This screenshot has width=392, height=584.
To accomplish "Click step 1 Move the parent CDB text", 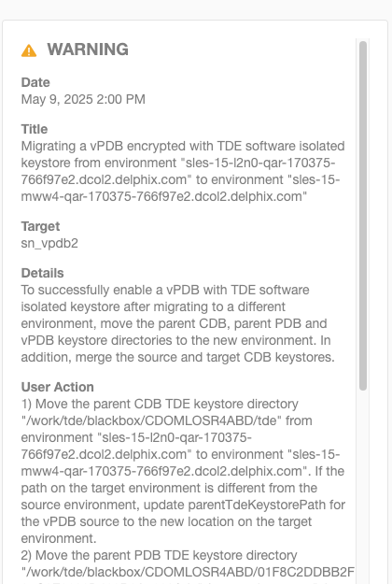I will tap(160, 404).
